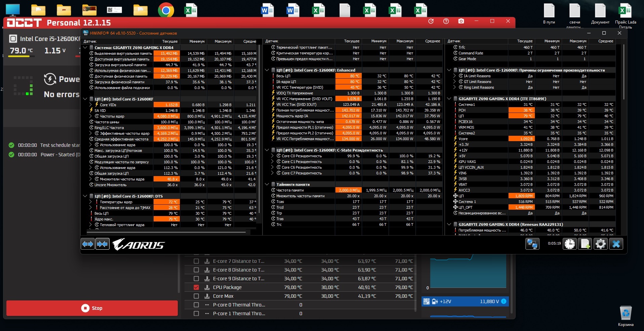Click 'Текущее' header in right sensor pane

coord(525,41)
